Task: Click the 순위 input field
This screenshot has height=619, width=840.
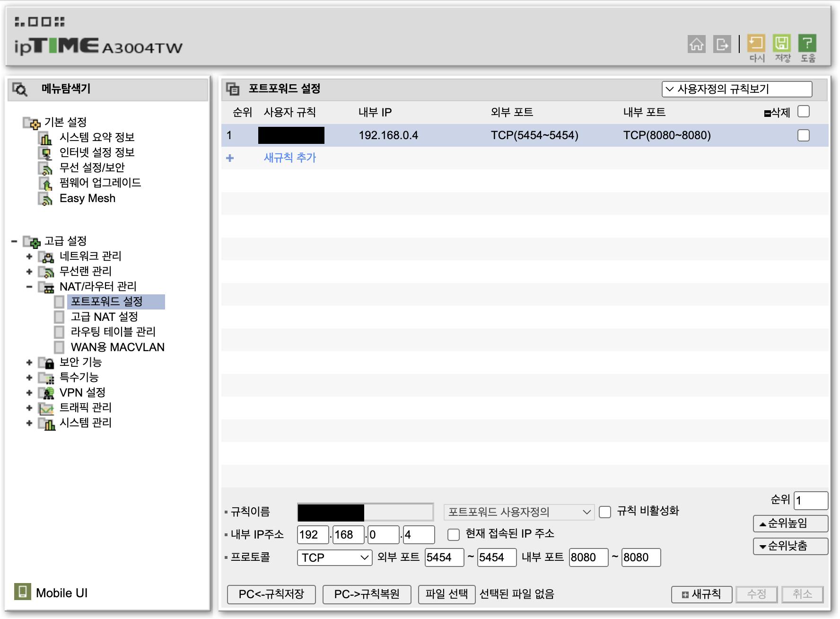Action: (811, 501)
